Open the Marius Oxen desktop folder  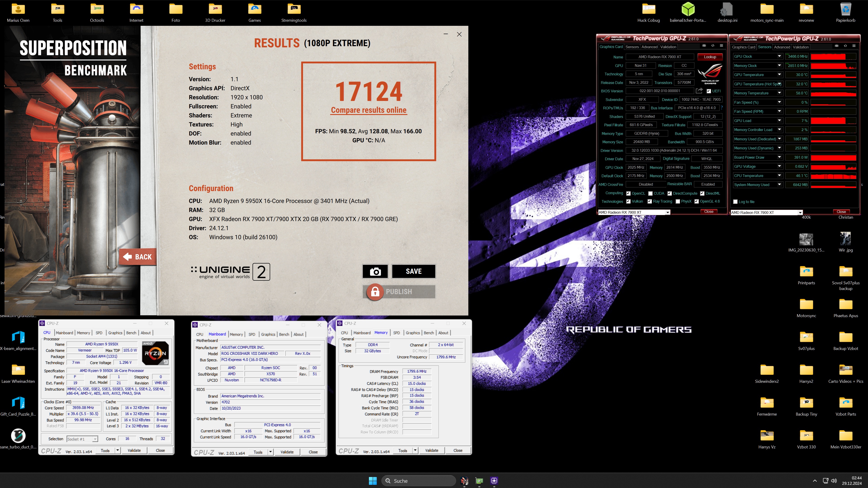(x=18, y=13)
